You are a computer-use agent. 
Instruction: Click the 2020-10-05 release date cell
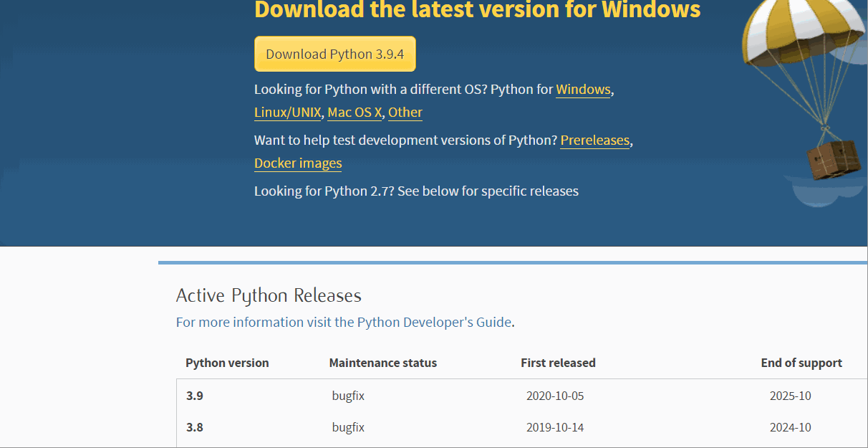(560, 396)
